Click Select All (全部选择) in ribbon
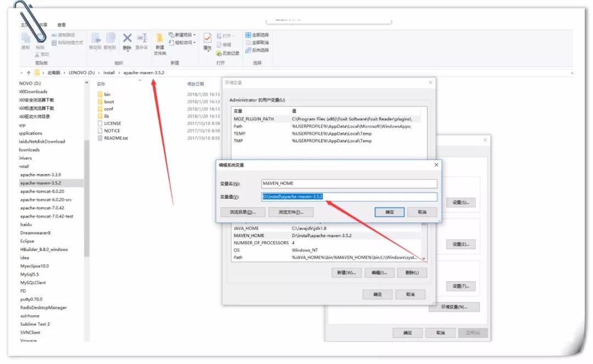This screenshot has height=364, width=593. [x=257, y=35]
